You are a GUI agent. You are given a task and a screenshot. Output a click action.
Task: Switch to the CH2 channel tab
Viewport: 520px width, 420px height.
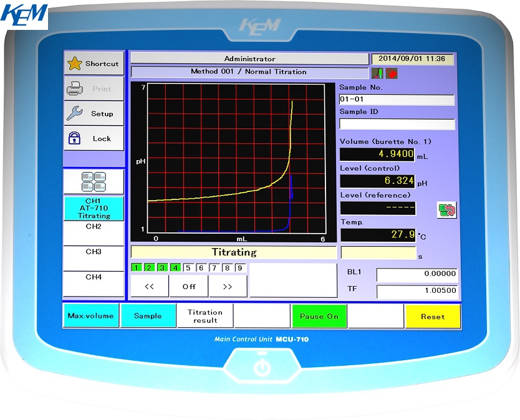pyautogui.click(x=94, y=233)
